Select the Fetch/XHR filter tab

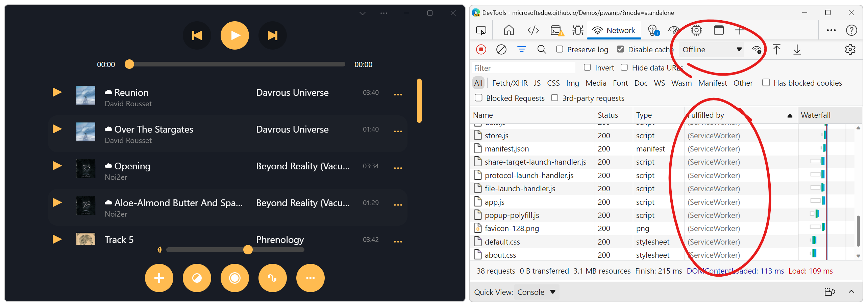tap(510, 83)
